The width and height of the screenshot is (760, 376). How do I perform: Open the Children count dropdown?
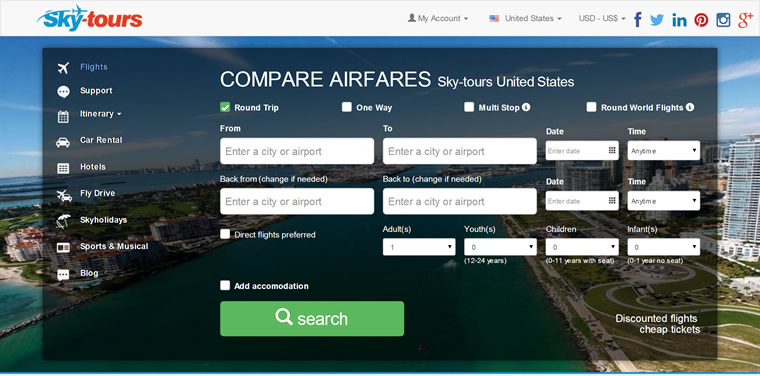tap(582, 247)
